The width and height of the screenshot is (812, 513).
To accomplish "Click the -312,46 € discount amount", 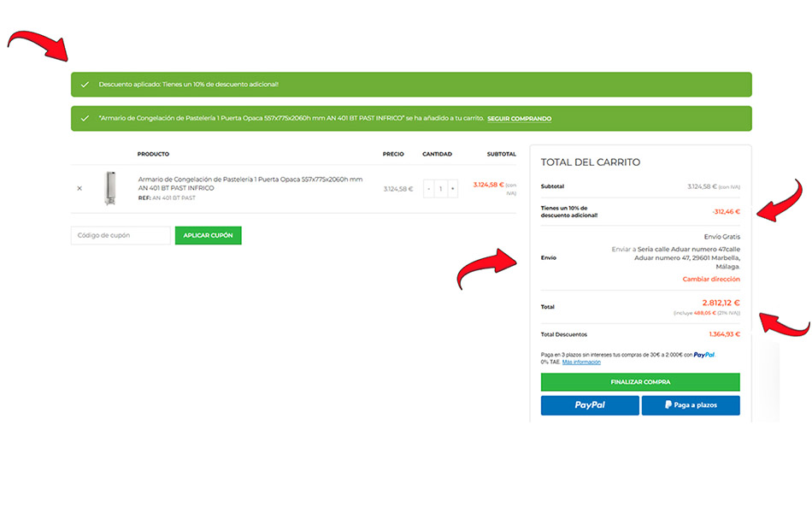I will [x=725, y=211].
